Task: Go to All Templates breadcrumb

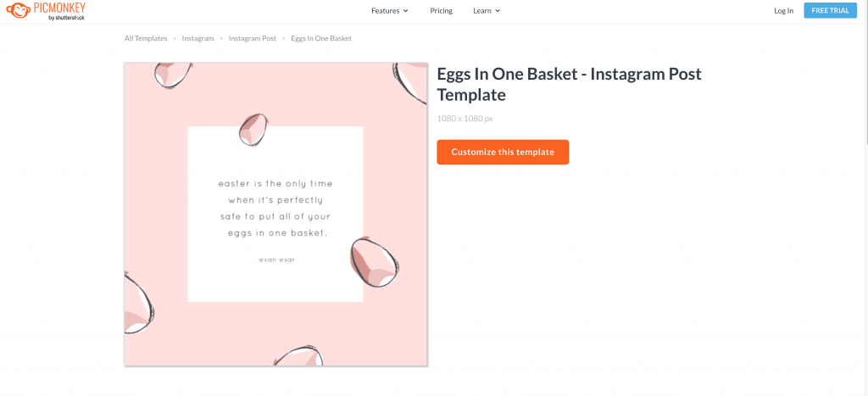Action: (x=146, y=39)
